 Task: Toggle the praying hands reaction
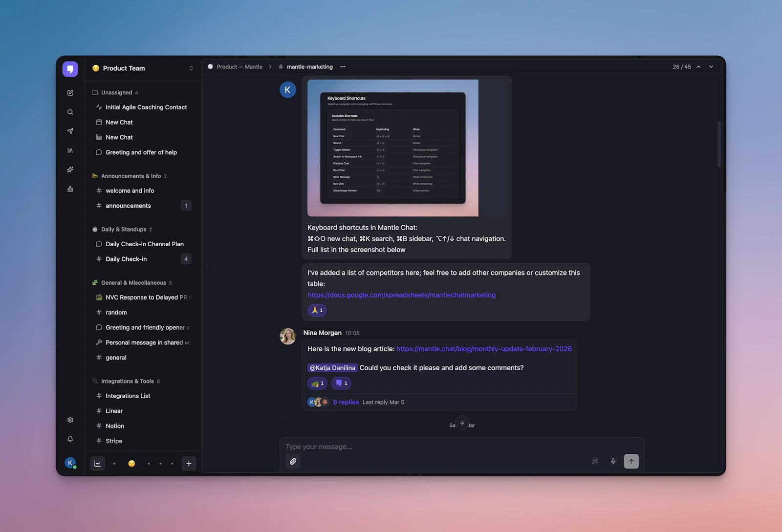coord(317,310)
